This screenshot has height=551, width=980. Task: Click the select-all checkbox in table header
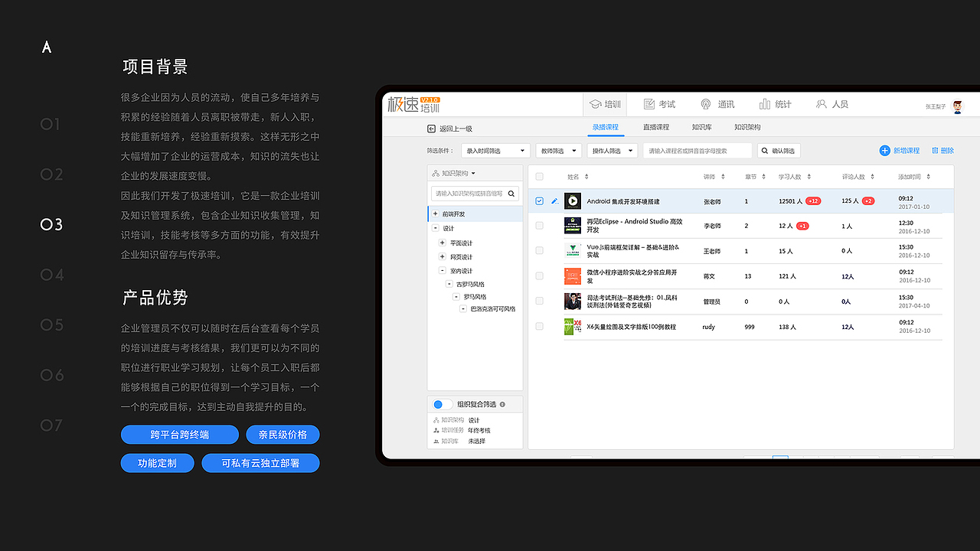[539, 176]
